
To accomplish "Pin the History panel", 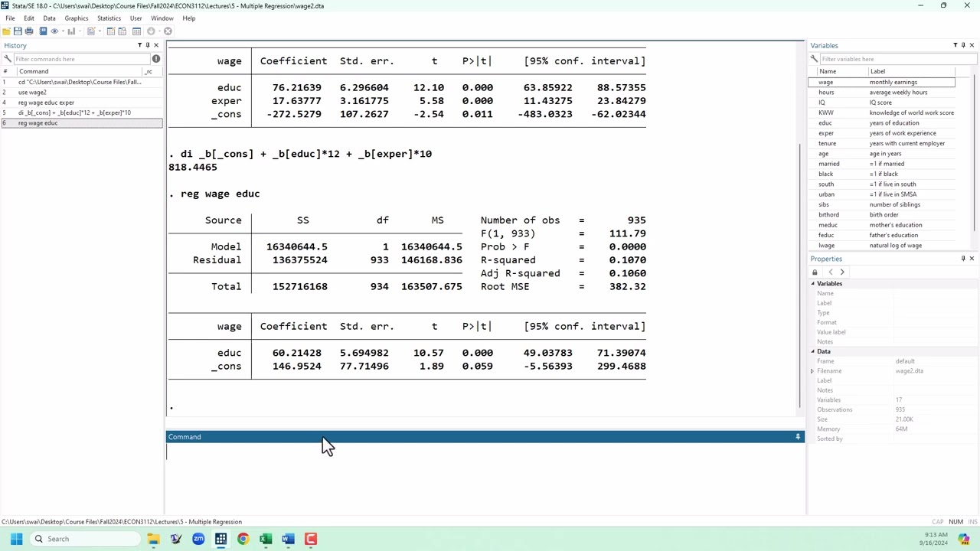I will coord(148,45).
